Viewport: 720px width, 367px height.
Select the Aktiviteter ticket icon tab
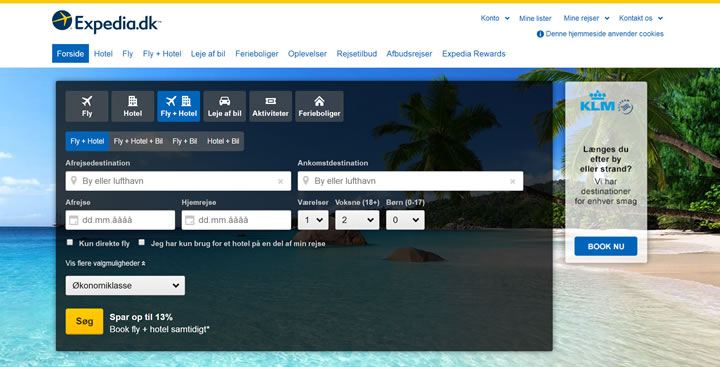[x=270, y=106]
